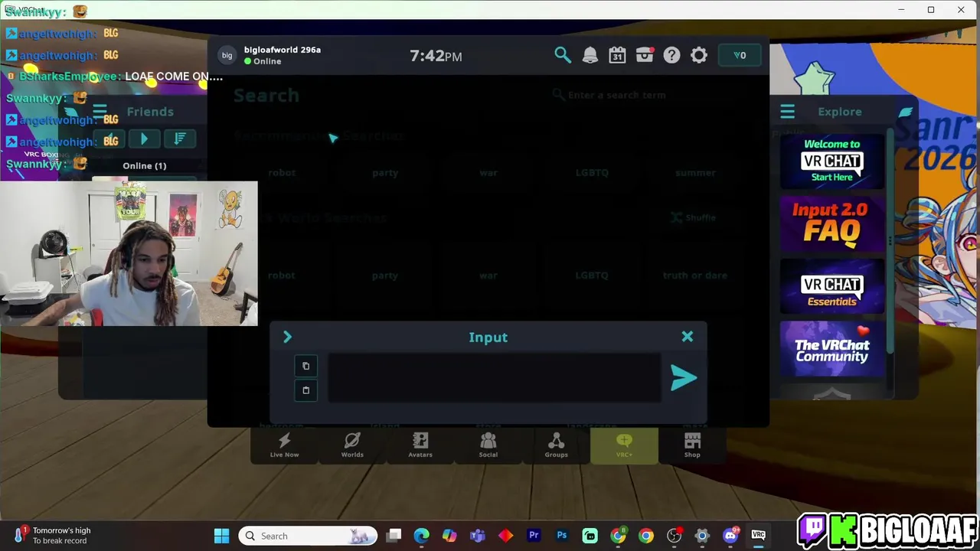Open Task View on the taskbar

394,536
